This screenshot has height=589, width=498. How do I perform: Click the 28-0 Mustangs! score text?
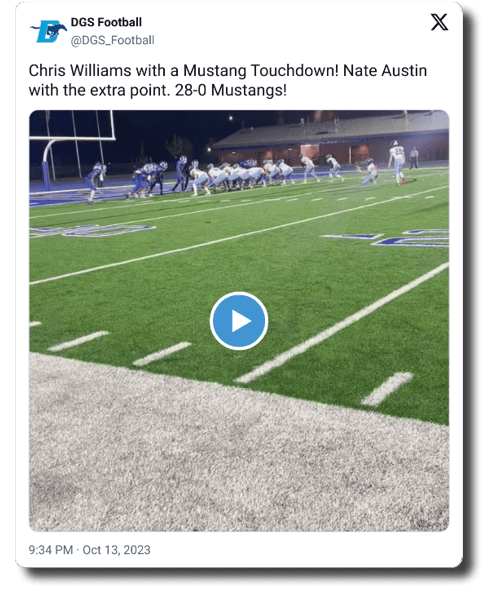pyautogui.click(x=231, y=90)
